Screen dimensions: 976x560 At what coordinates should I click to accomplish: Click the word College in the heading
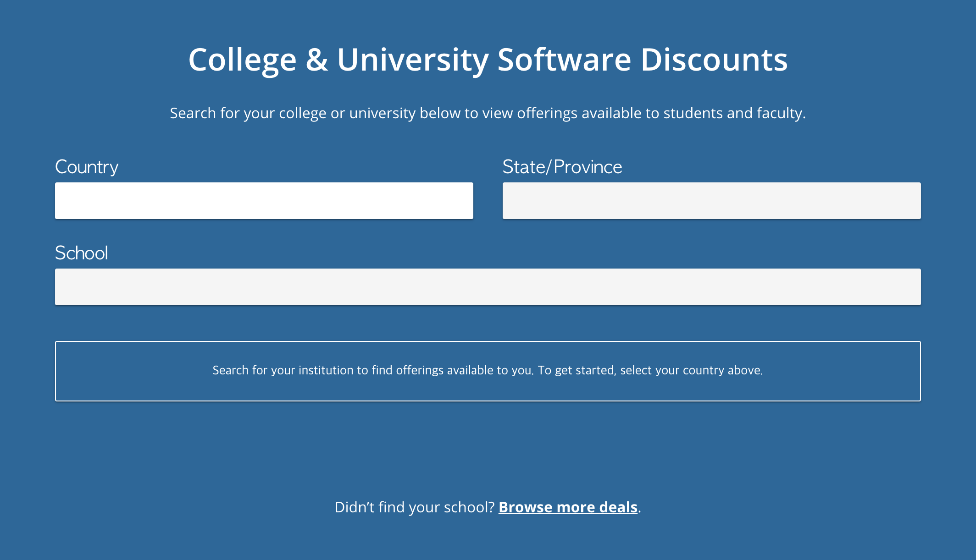[242, 60]
